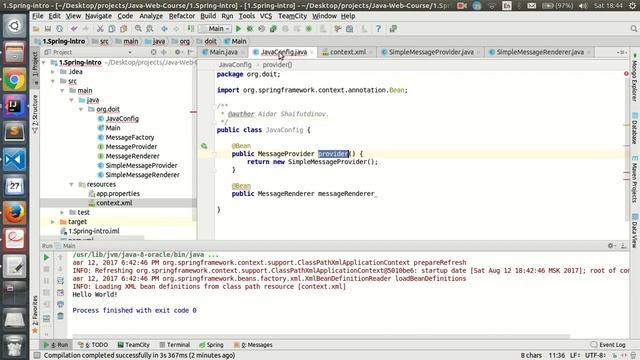640x360 pixels.
Task: Click the scroll-from-source target icon in Project panel
Action: coord(153,52)
